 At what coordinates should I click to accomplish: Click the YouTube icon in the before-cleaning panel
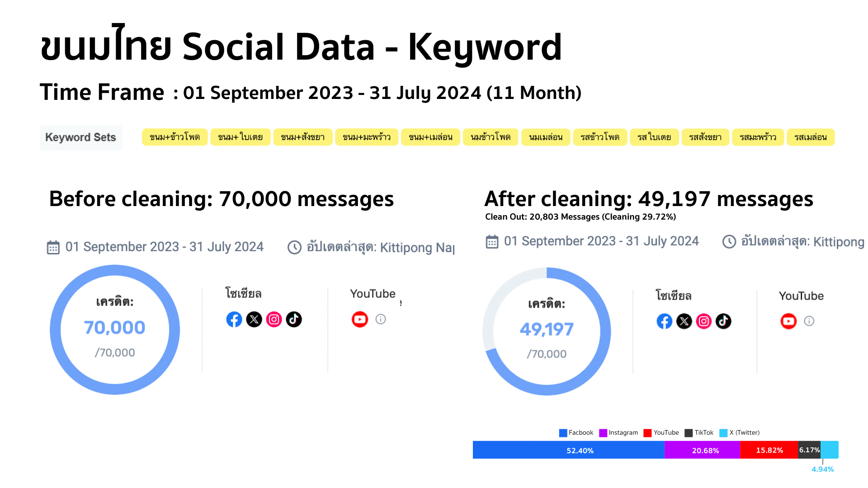coord(360,319)
